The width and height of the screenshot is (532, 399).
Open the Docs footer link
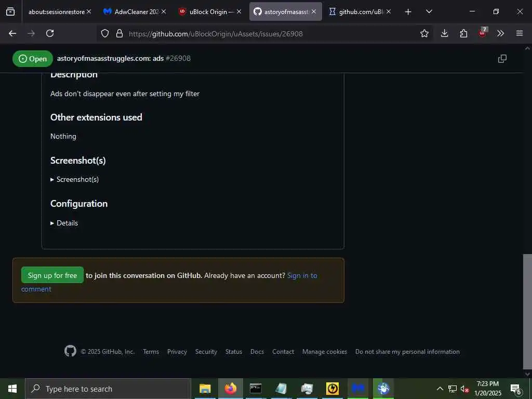[x=257, y=352]
